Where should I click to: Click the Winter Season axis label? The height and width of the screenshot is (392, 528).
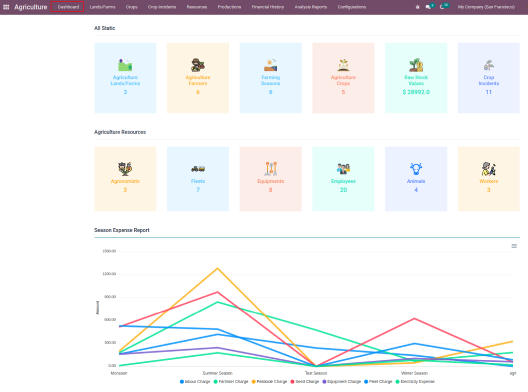coord(415,373)
